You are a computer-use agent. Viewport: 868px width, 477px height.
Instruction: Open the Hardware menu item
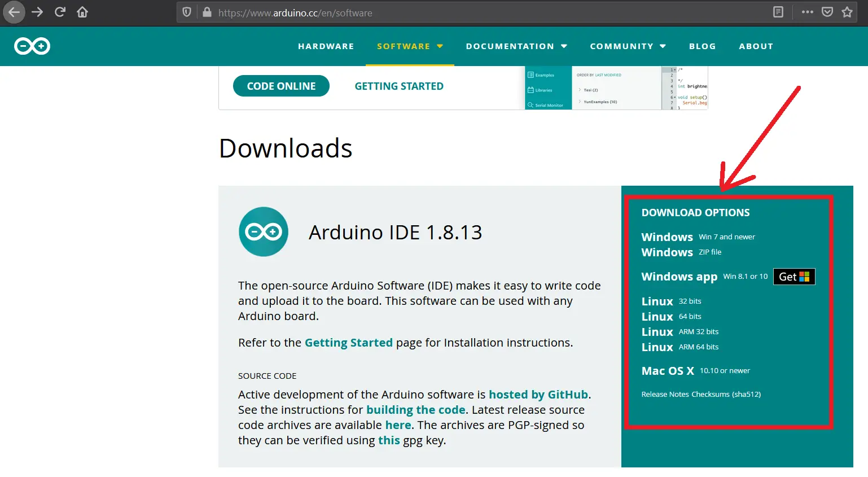[326, 46]
